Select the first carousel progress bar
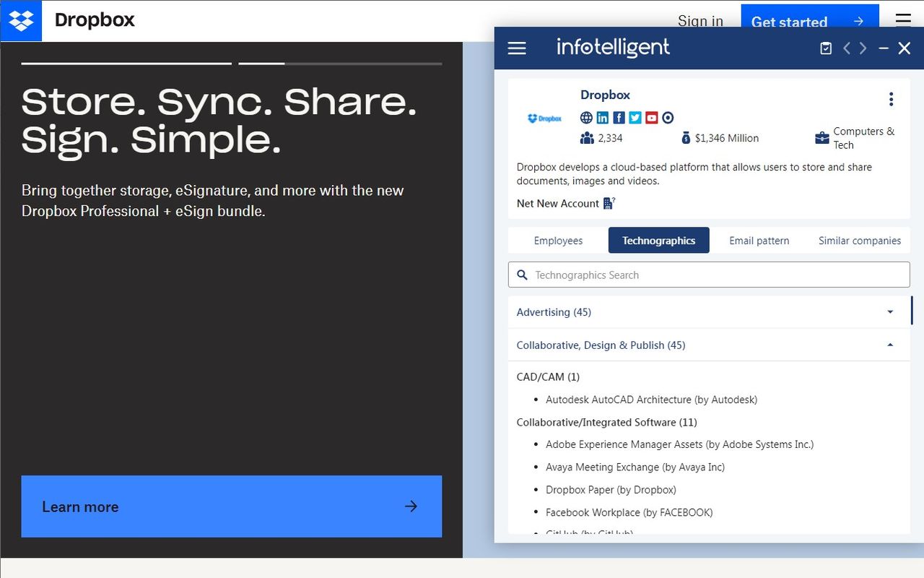The width and height of the screenshot is (924, 578). (x=126, y=64)
